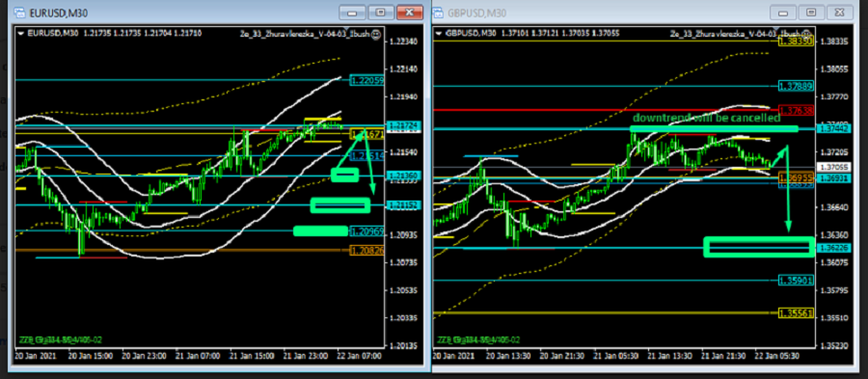
Task: Click the GBPUSD chart window icon
Action: coord(438,13)
